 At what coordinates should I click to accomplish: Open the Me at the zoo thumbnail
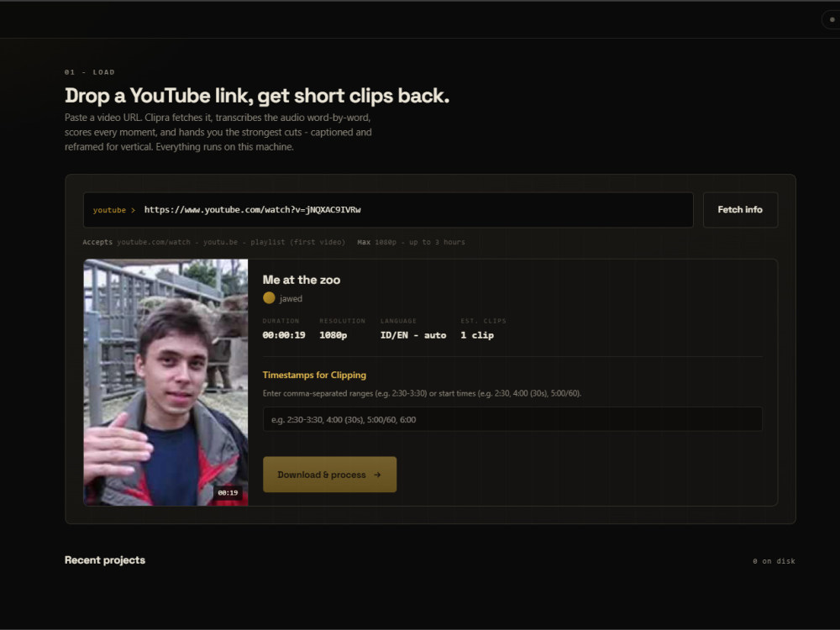[x=166, y=382]
